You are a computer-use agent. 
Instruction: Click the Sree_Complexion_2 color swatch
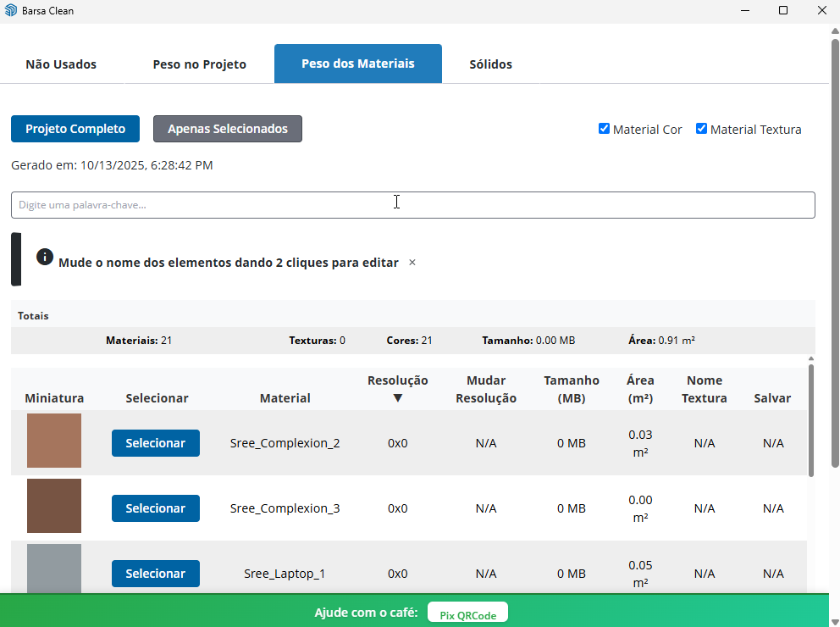pyautogui.click(x=54, y=441)
